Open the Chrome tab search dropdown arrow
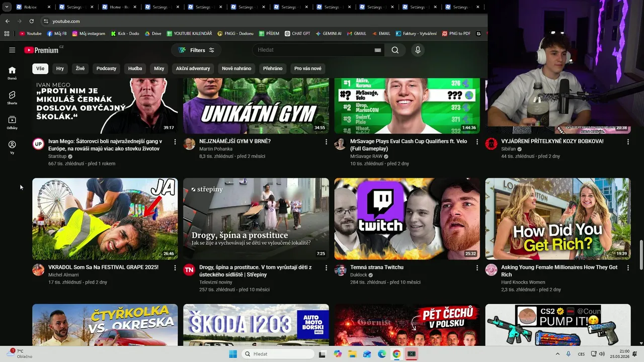The width and height of the screenshot is (644, 362). tap(7, 7)
